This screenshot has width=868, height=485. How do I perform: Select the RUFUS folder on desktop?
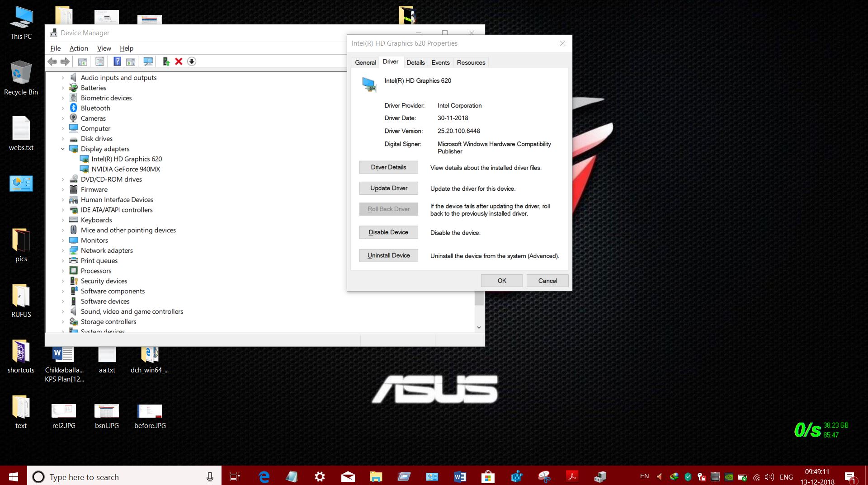21,301
